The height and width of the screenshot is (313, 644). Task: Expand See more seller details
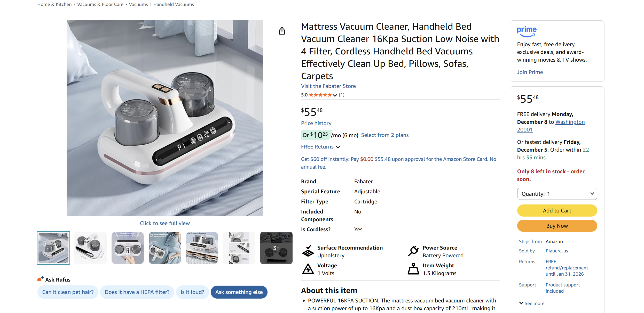[x=532, y=303]
